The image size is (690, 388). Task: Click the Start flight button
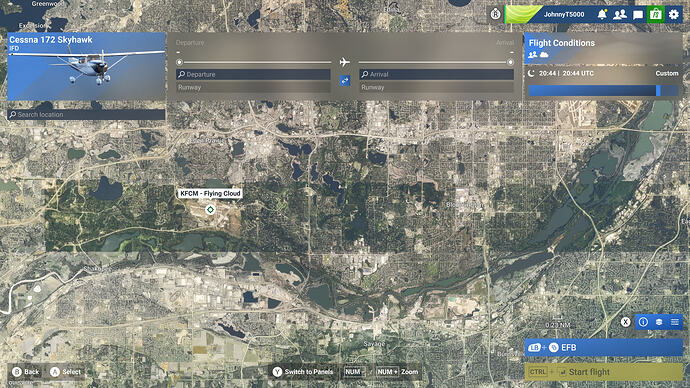point(603,372)
